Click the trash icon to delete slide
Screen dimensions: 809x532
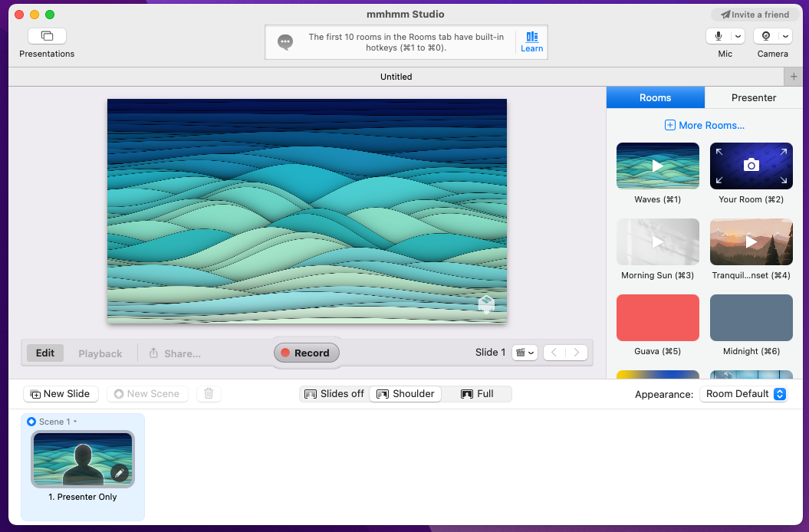click(x=209, y=394)
